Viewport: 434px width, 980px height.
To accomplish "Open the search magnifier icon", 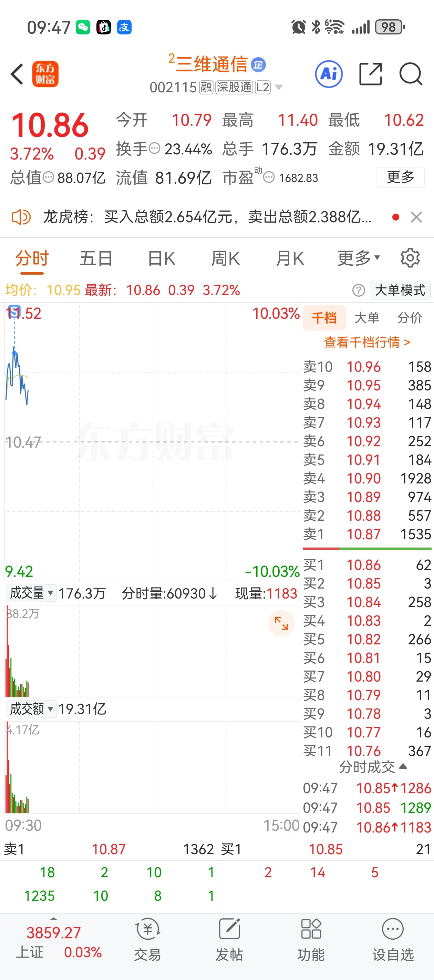I will (411, 74).
